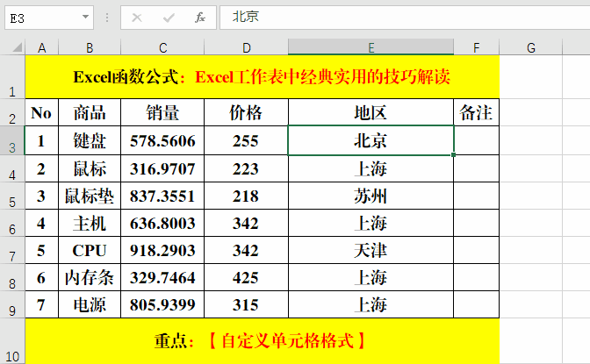
Task: Click the title cell Excel函数公式
Action: point(262,77)
